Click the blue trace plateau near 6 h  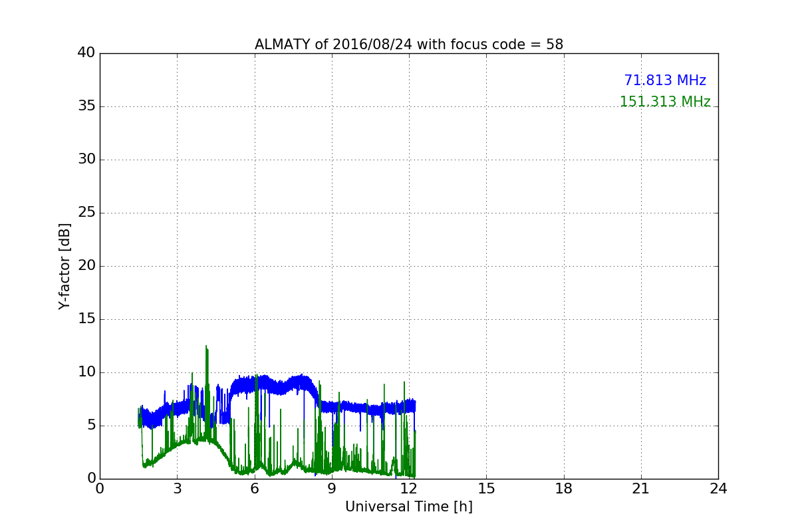[256, 384]
